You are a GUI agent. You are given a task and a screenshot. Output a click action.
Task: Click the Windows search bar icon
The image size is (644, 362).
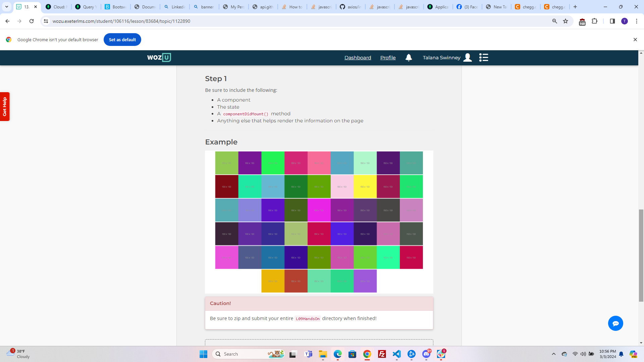218,354
